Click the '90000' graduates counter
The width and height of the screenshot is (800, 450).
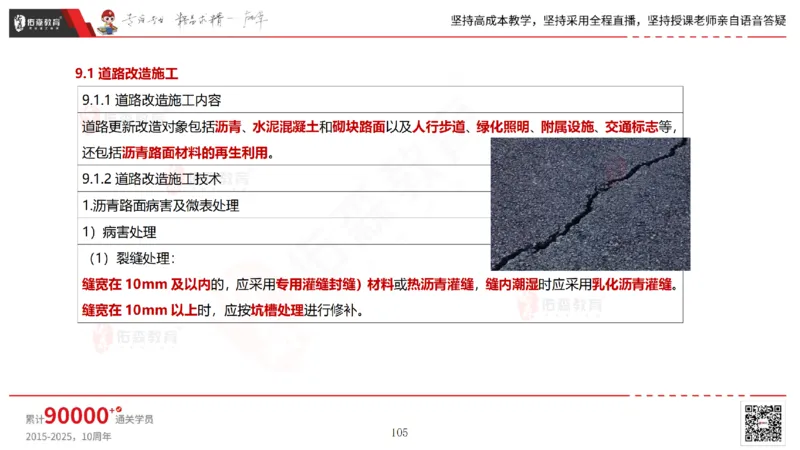click(x=77, y=416)
